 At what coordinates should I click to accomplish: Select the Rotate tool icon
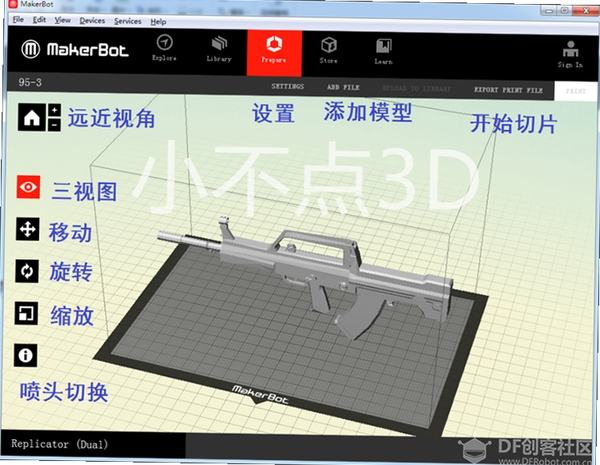click(27, 271)
